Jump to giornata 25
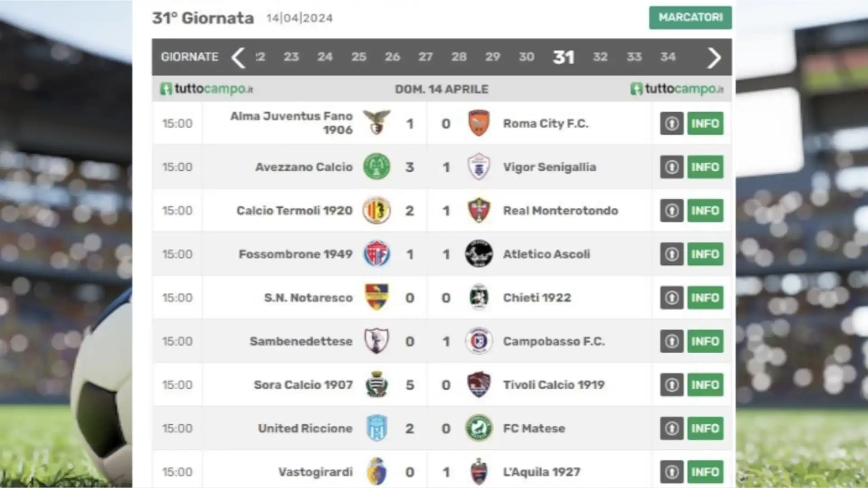Viewport: 868px width, 488px height. tap(359, 57)
